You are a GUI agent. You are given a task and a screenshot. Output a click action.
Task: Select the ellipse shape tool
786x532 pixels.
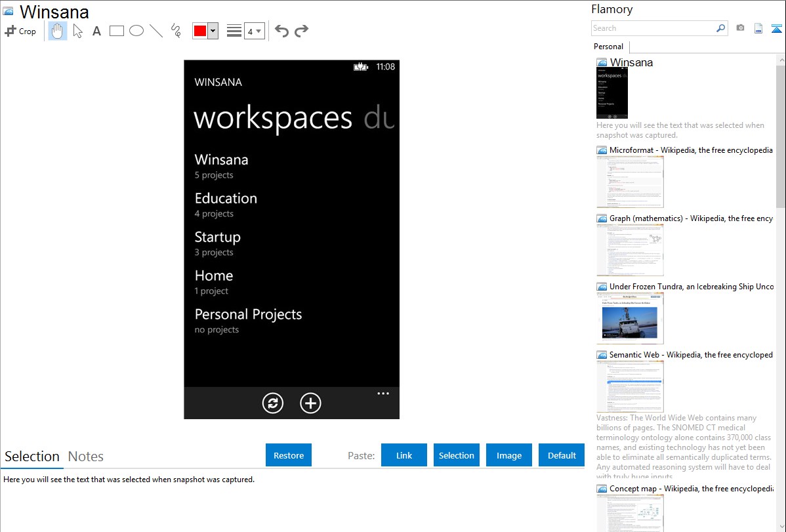(136, 31)
